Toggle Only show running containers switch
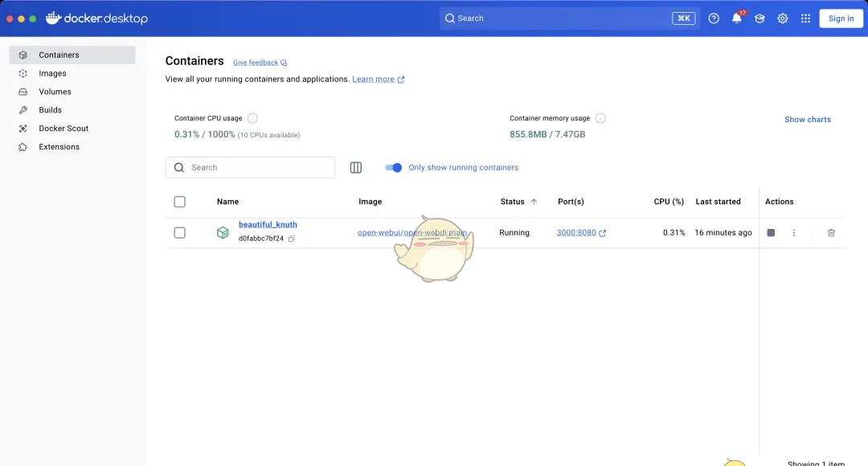 click(x=394, y=167)
